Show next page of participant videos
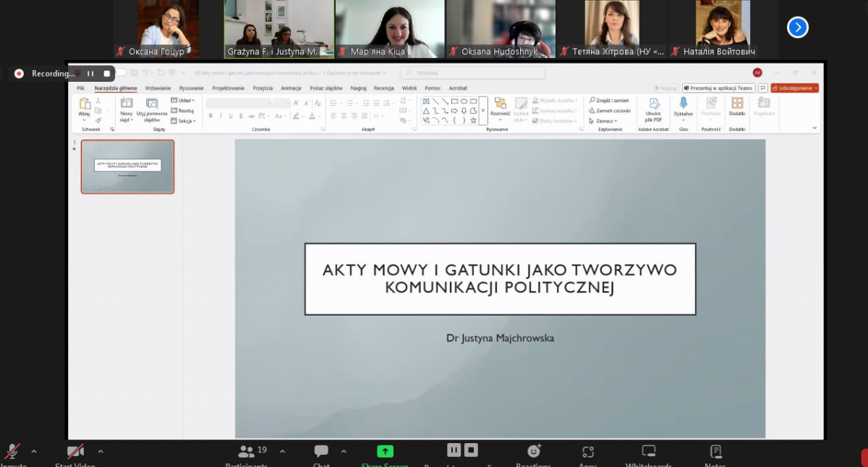868x467 pixels. pos(797,28)
